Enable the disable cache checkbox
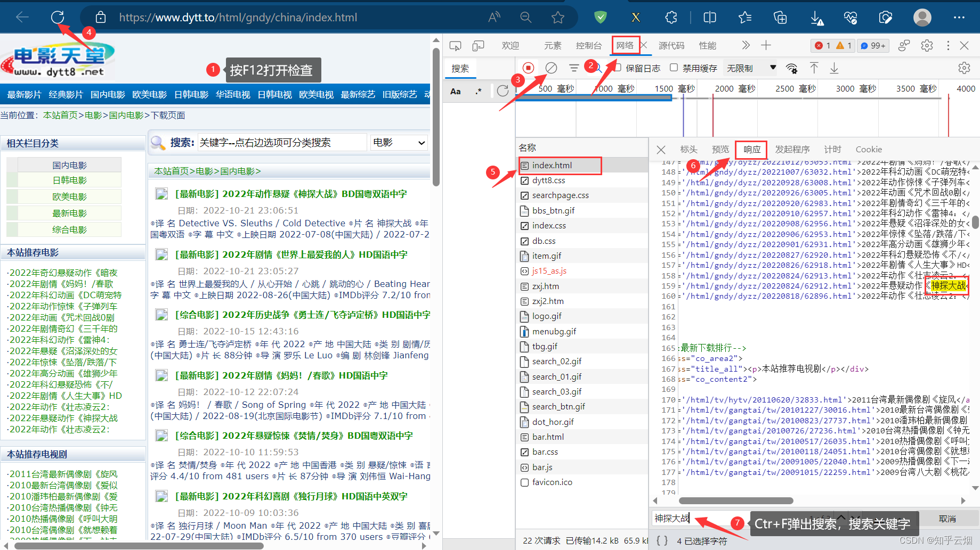Screen dimensions: 980x550 click(x=674, y=68)
